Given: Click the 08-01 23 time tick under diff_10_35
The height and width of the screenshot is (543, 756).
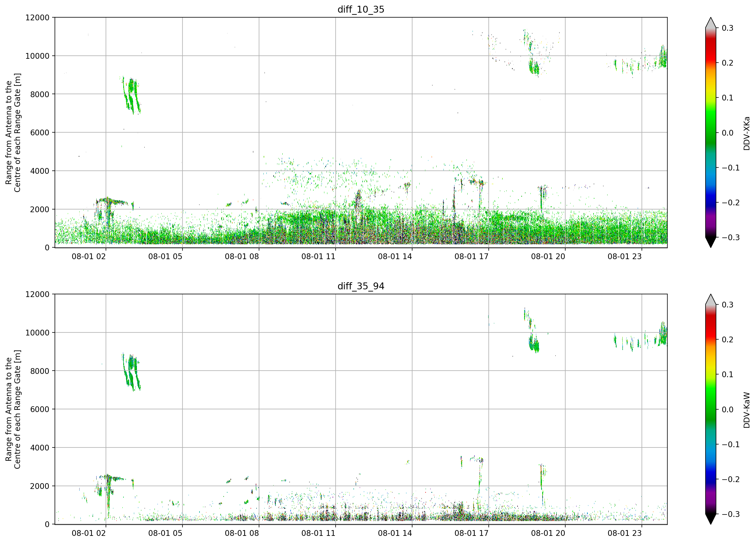Looking at the screenshot, I should click(625, 256).
